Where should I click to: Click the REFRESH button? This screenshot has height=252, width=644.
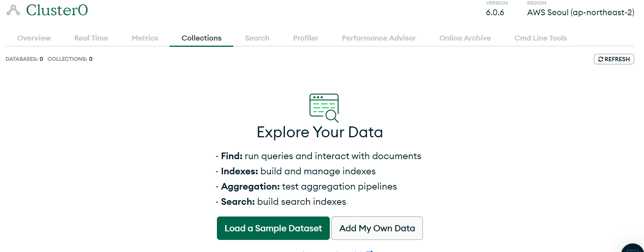click(x=614, y=59)
